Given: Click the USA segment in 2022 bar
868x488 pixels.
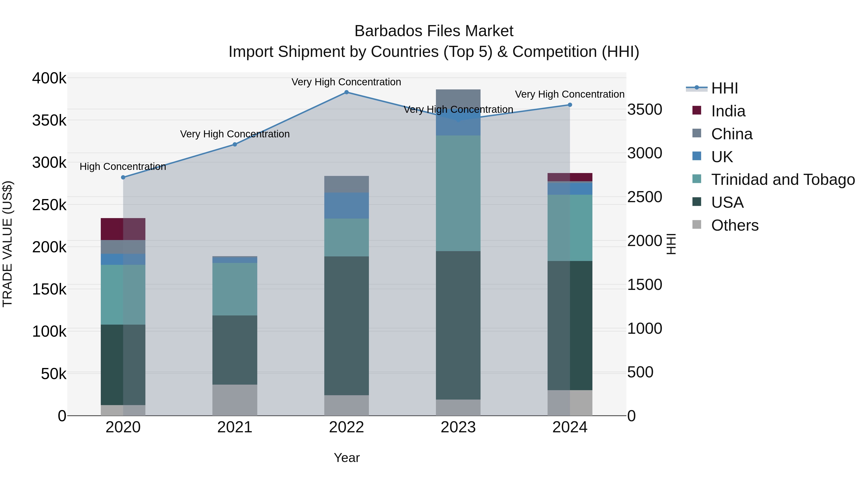Looking at the screenshot, I should [x=346, y=326].
